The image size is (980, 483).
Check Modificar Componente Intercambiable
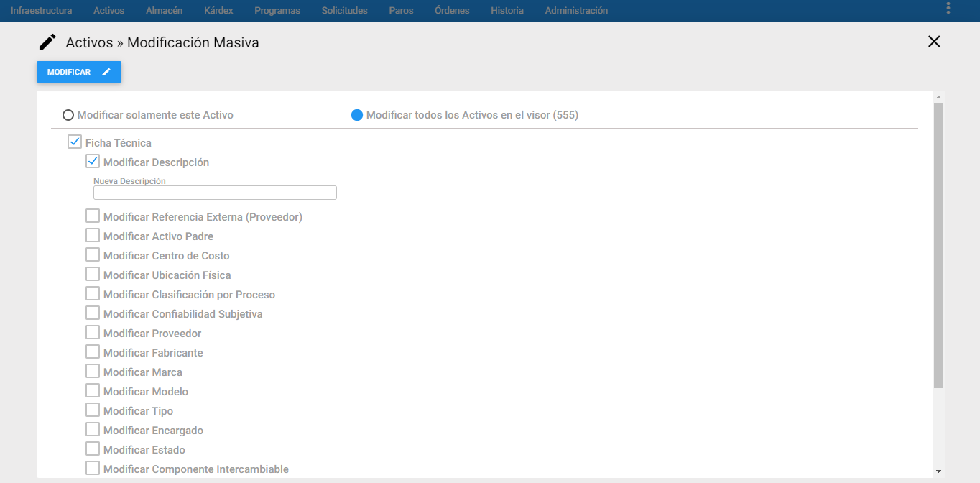[x=92, y=468]
